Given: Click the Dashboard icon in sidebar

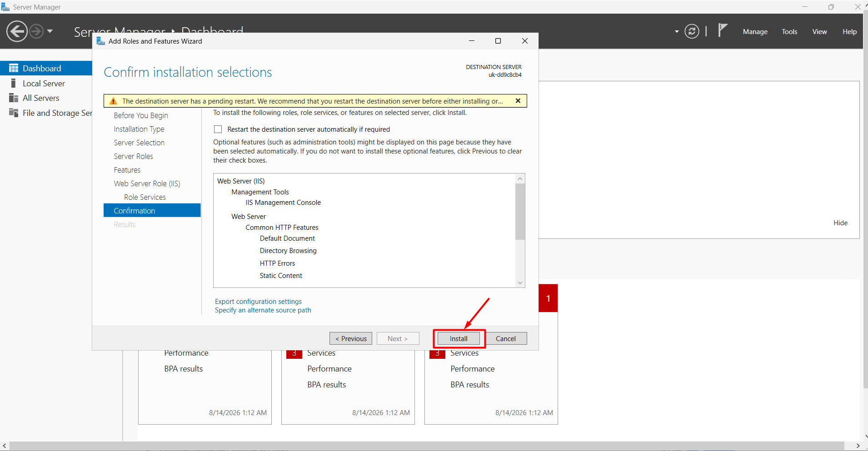Looking at the screenshot, I should click(x=14, y=68).
